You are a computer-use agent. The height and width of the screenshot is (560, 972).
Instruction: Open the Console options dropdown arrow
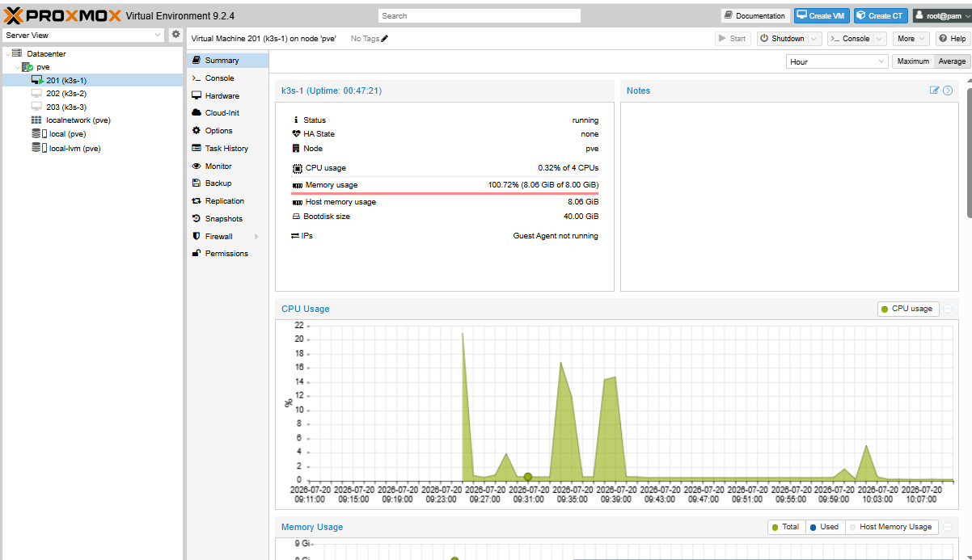coord(879,39)
